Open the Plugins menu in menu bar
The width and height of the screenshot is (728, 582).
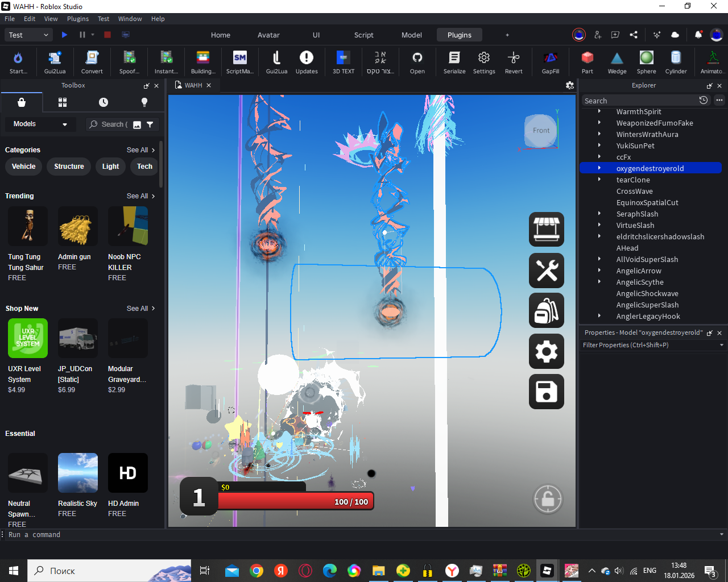[x=78, y=19]
